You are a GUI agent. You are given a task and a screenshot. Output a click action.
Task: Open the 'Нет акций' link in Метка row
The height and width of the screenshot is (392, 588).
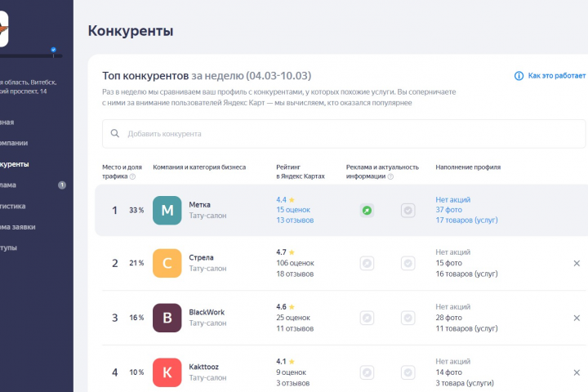click(x=452, y=200)
